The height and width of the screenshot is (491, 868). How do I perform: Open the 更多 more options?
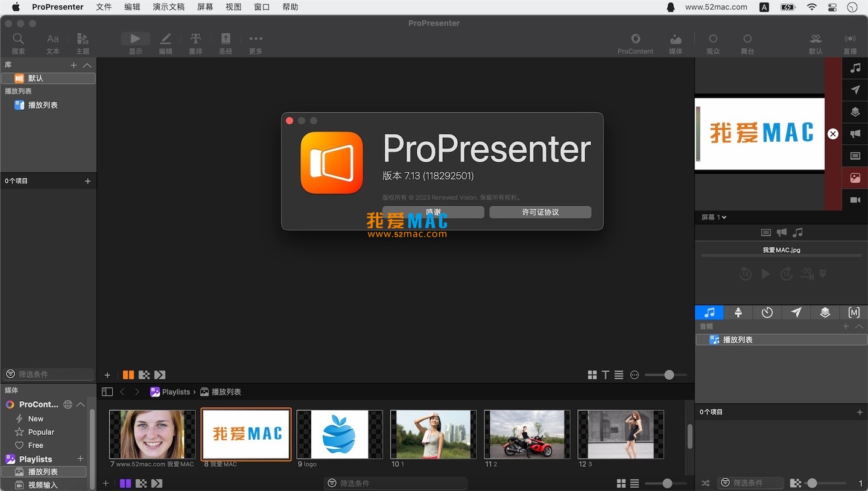click(x=256, y=43)
